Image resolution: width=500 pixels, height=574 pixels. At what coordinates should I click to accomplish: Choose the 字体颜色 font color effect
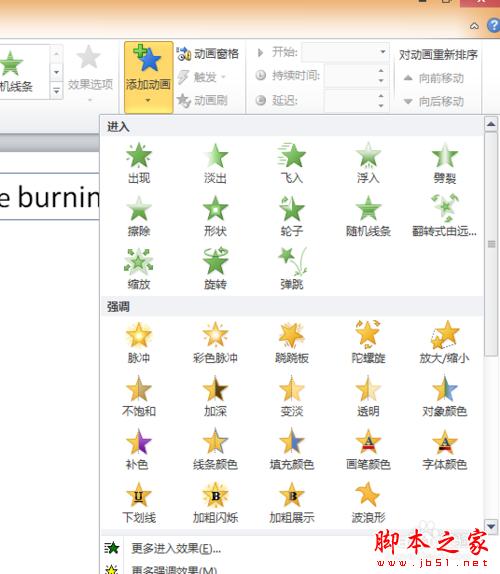445,449
